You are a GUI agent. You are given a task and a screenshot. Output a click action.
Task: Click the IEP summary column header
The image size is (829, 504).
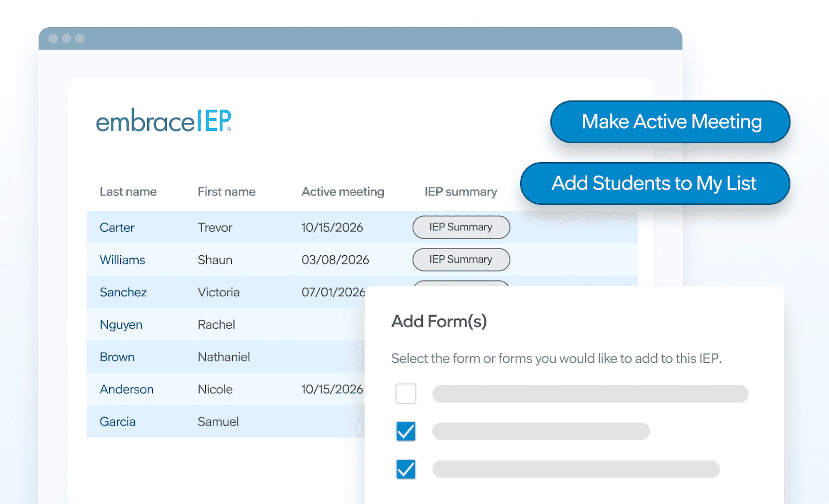pyautogui.click(x=461, y=192)
